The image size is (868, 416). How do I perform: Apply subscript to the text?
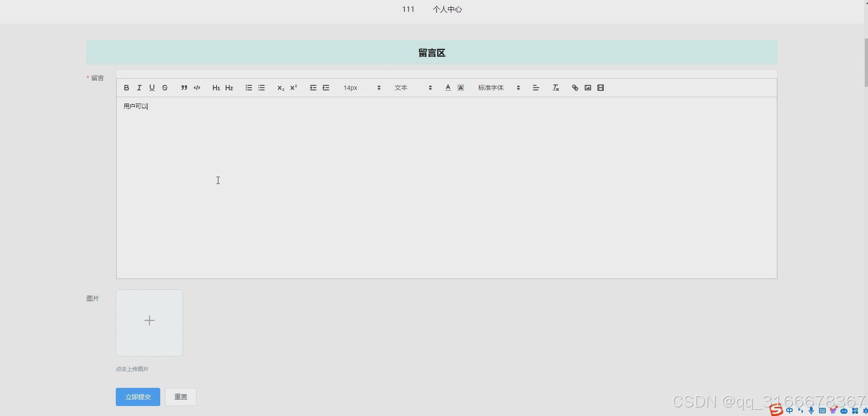tap(280, 88)
